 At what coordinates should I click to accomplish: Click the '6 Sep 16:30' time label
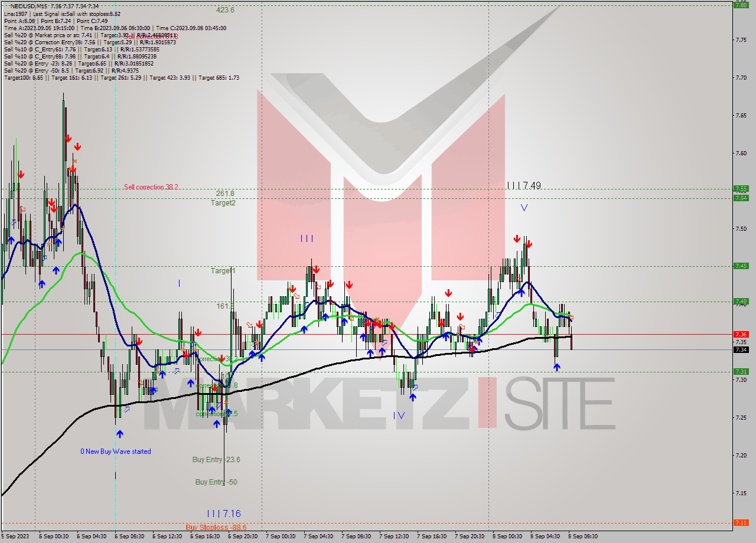click(x=205, y=537)
